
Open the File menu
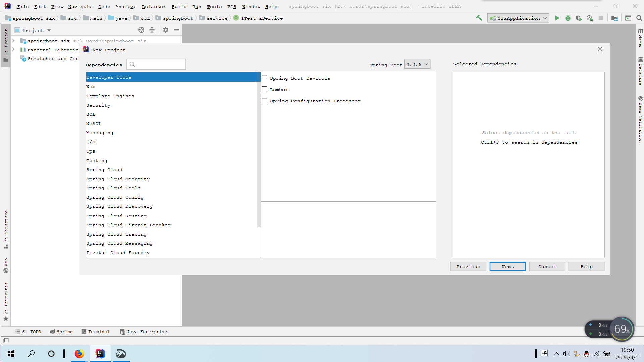[23, 6]
